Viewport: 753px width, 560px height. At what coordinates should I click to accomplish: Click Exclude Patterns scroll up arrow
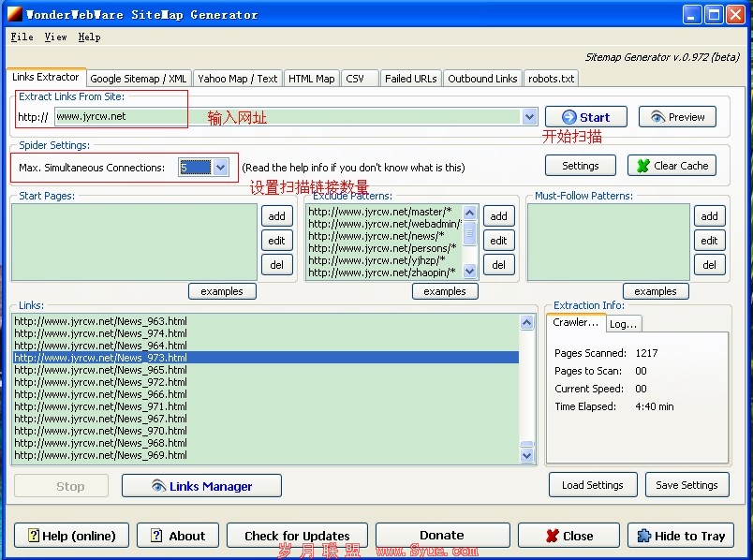(x=469, y=212)
